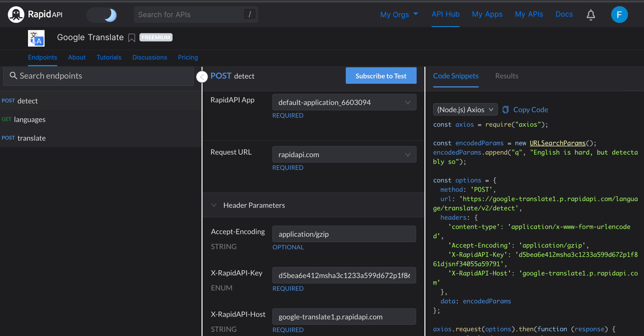Screen dimensions: 644x336
Task: Open the My Orgs dropdown
Action: point(399,14)
